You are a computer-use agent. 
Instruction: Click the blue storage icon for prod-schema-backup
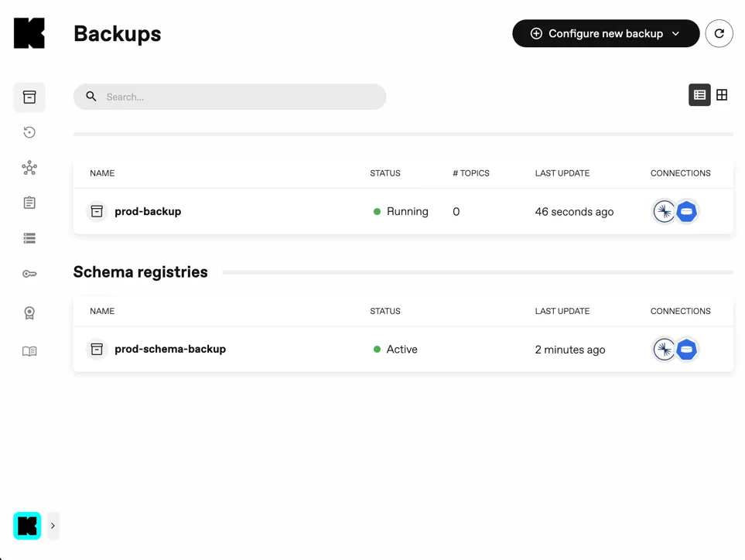[x=686, y=350]
